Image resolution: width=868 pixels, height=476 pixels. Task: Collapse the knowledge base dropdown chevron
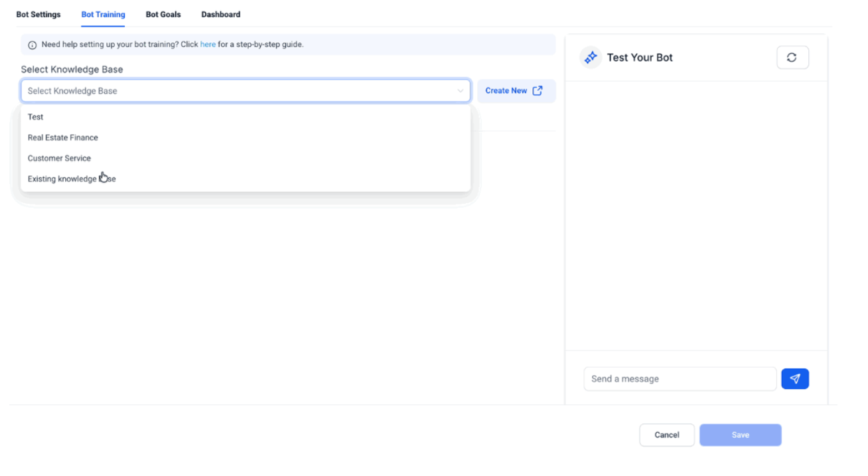(461, 91)
